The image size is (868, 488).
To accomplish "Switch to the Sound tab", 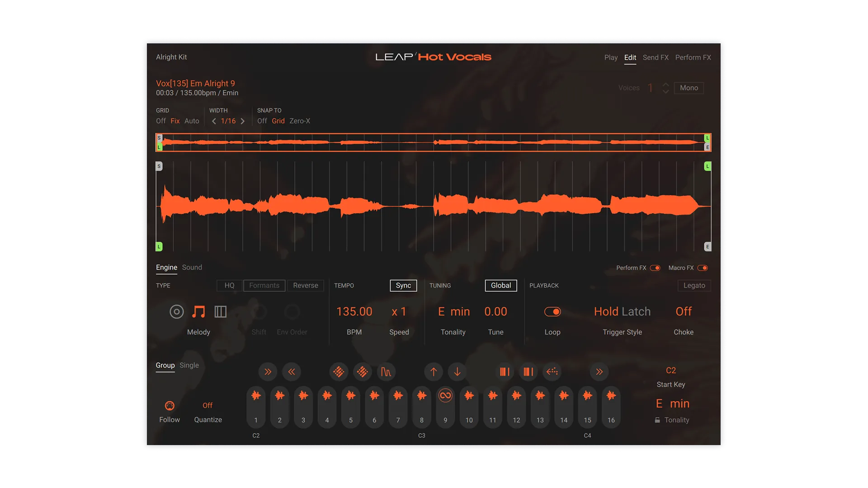I will pyautogui.click(x=192, y=267).
